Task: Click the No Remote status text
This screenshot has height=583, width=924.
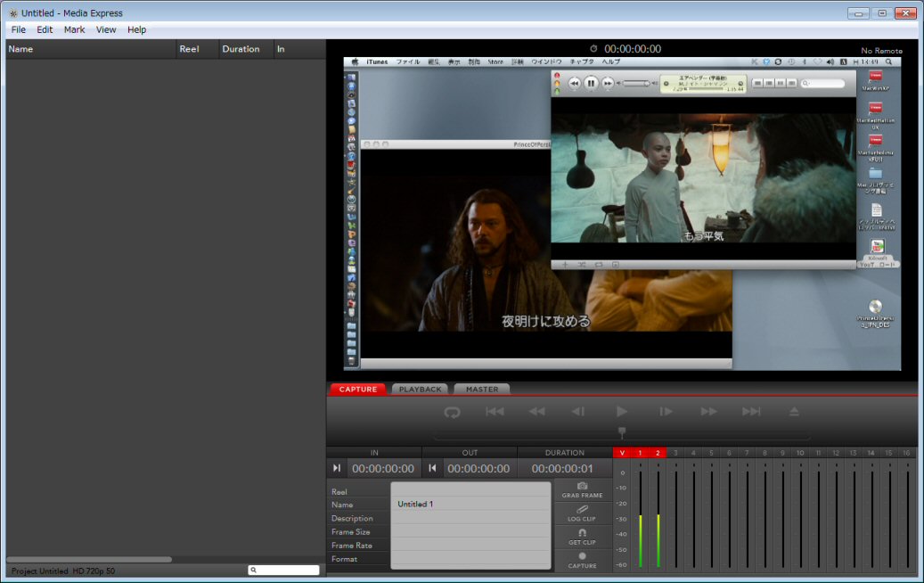Action: (881, 51)
